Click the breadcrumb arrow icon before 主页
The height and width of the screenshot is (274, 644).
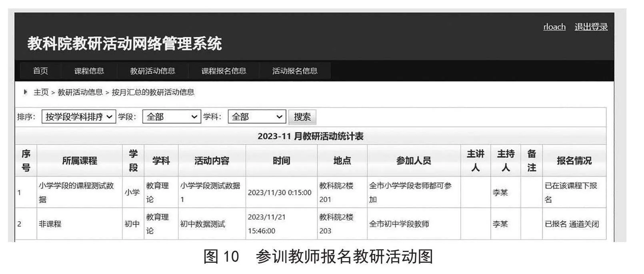26,92
